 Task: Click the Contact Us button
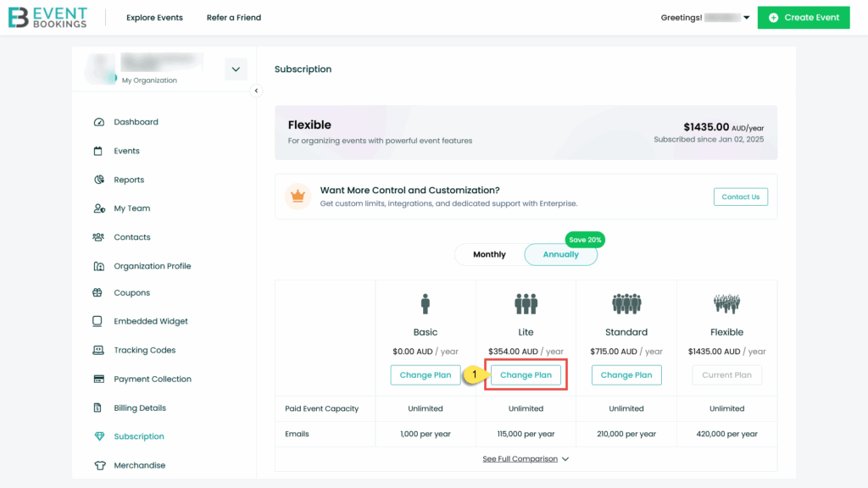click(x=740, y=197)
